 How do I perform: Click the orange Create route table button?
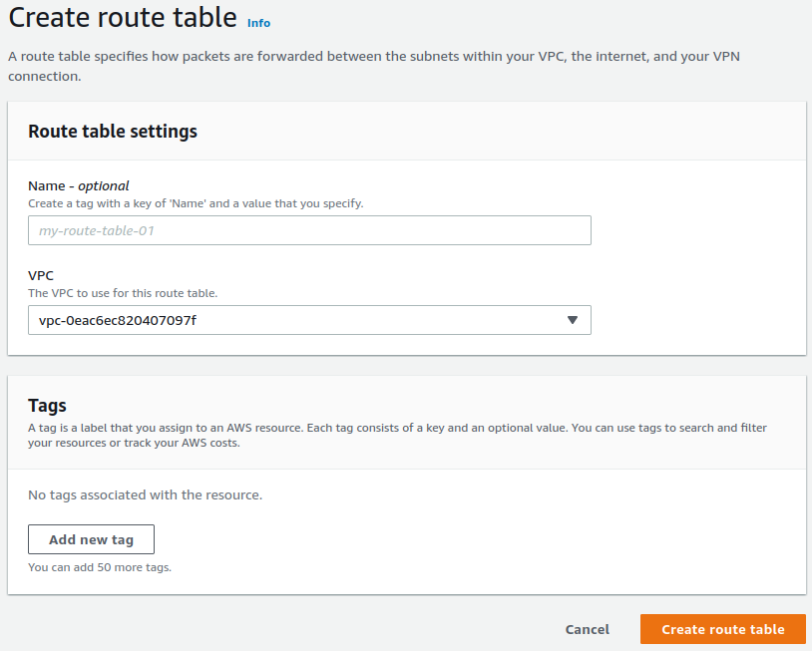pyautogui.click(x=722, y=629)
